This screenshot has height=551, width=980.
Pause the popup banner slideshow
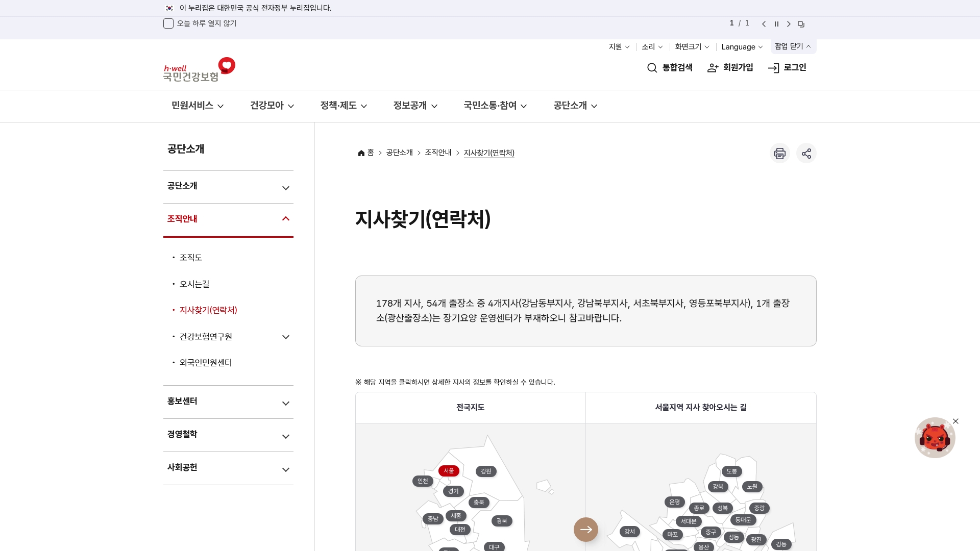click(x=776, y=24)
